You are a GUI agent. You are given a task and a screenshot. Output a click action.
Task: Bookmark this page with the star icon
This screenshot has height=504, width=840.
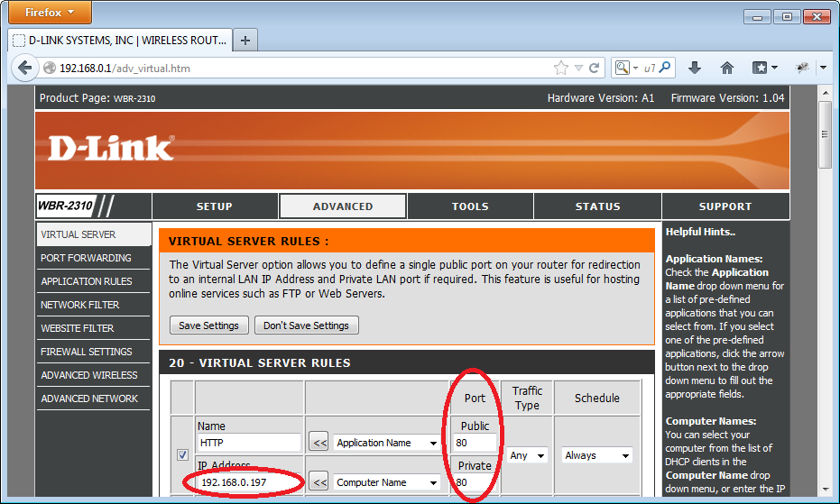tap(561, 68)
